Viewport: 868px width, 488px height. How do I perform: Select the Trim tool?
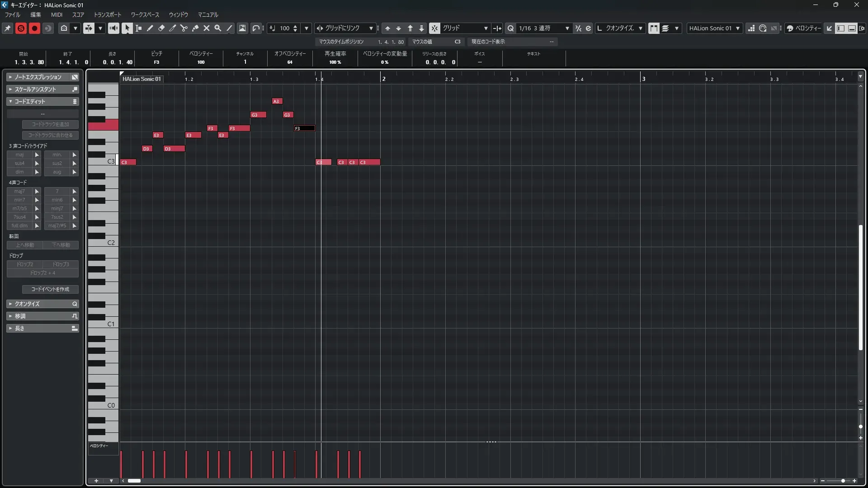click(173, 28)
